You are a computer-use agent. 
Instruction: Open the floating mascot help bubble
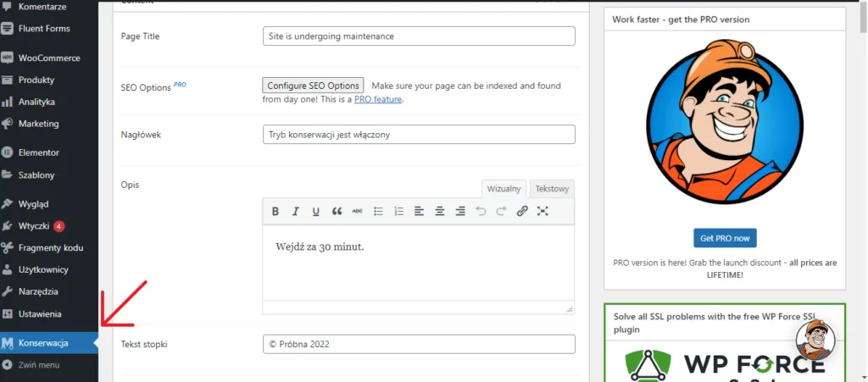[x=815, y=340]
